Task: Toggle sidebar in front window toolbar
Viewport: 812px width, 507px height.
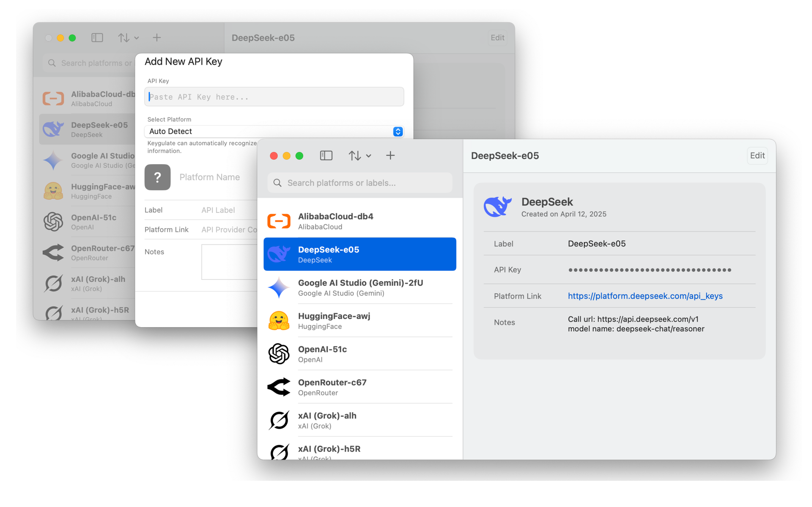Action: [326, 156]
